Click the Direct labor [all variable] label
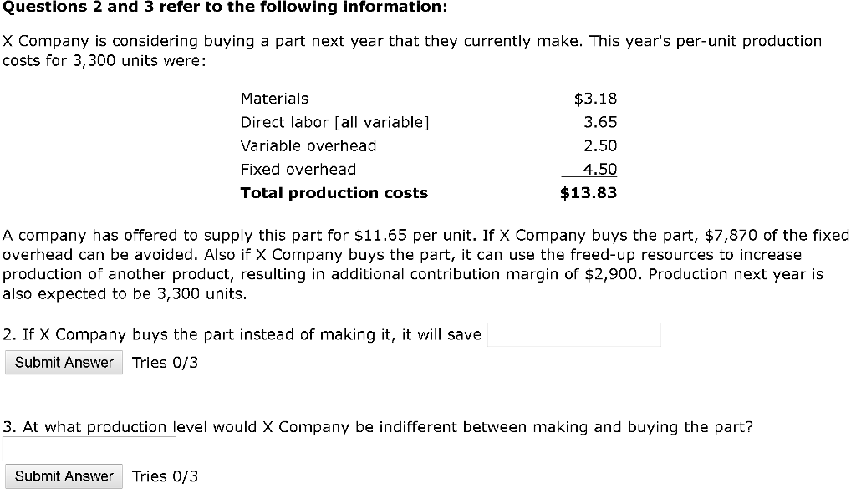Viewport: 856px width, 504px height. (334, 122)
